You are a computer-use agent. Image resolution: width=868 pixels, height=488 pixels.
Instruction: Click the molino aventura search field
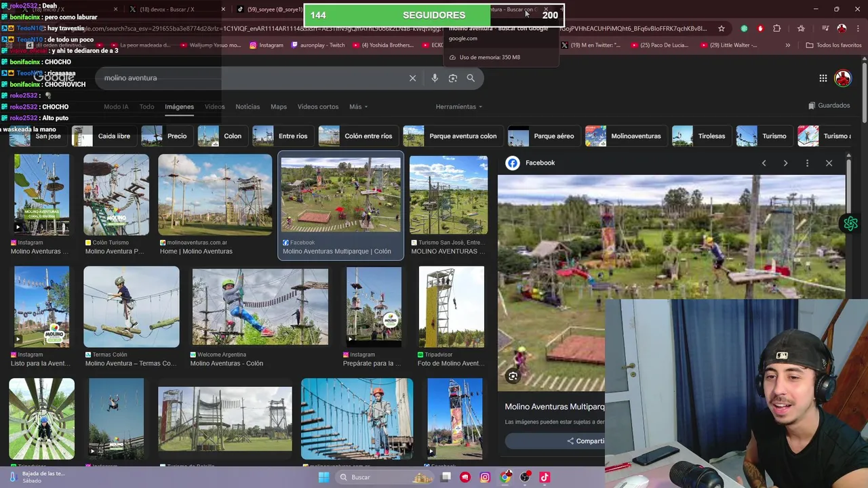point(251,78)
